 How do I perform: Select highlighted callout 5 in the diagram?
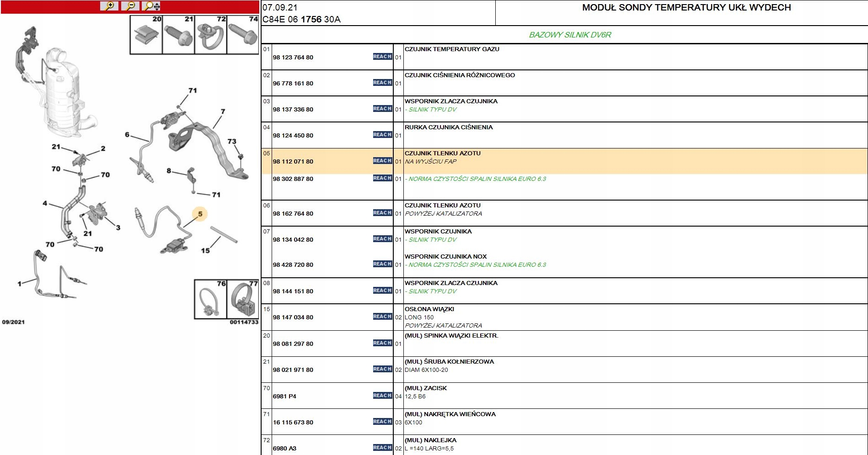coord(200,214)
